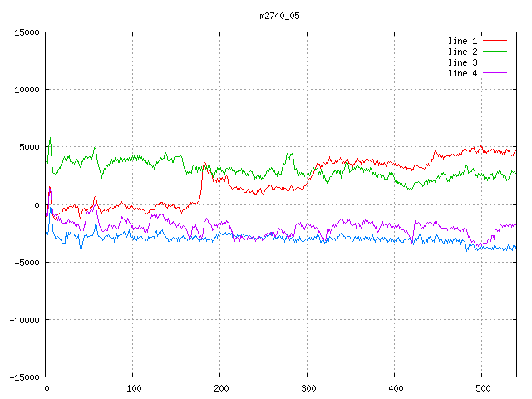This screenshot has height=399, width=532.
Task: Click the -10000 y-axis tick label
Action: click(24, 319)
